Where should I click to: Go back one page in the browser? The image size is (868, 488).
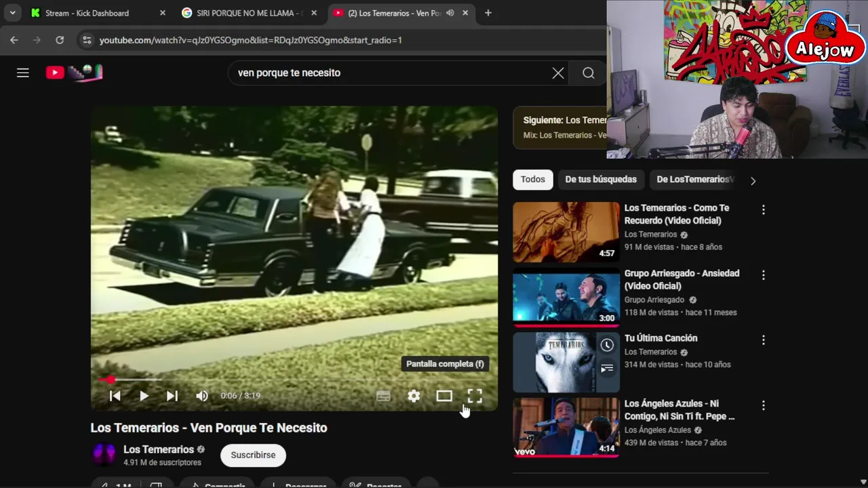coord(14,40)
